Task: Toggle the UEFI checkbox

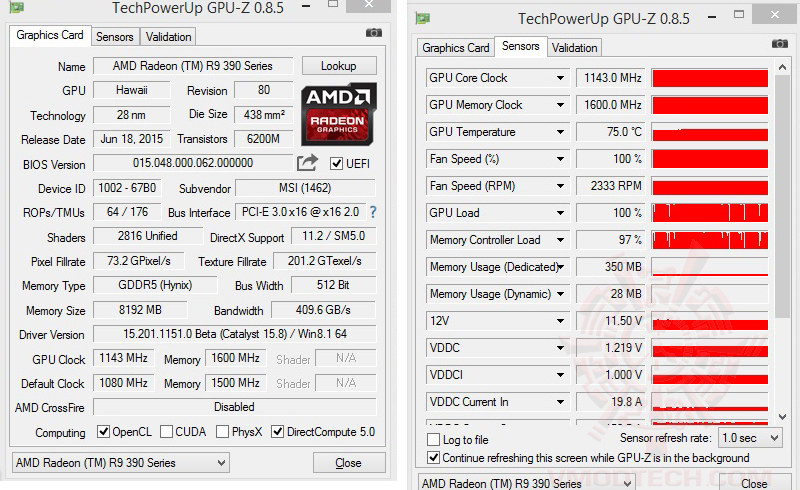Action: [337, 164]
